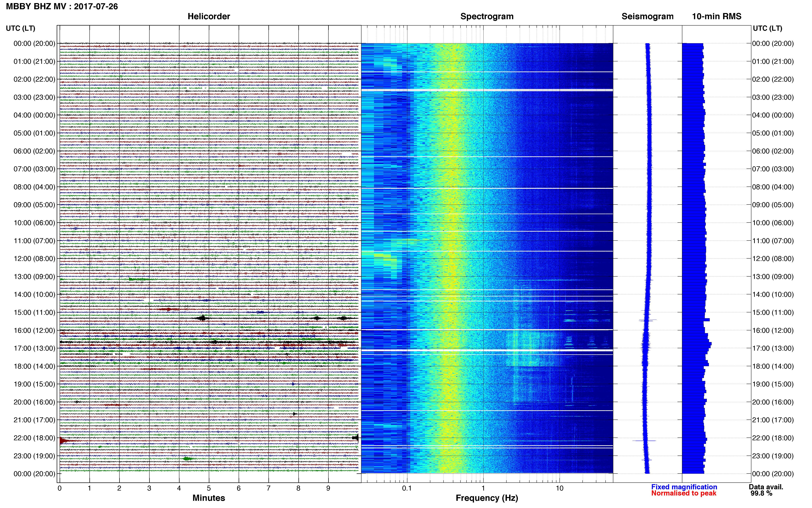Click the longest RMS bar near 17:00
Image resolution: width=812 pixels, height=508 pixels.
click(x=697, y=344)
